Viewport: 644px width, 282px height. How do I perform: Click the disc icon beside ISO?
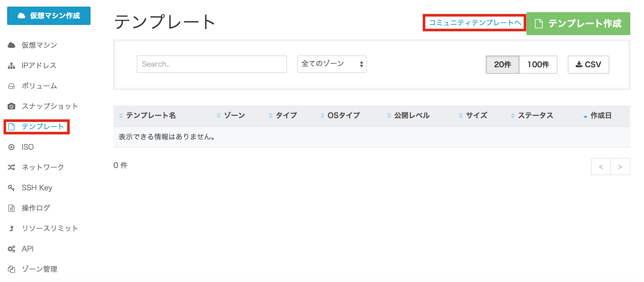point(11,147)
